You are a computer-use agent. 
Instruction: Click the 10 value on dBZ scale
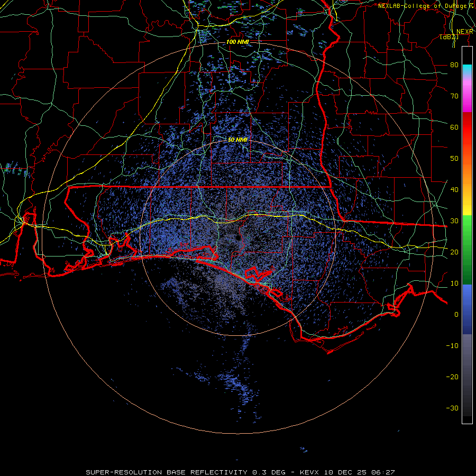coord(454,283)
